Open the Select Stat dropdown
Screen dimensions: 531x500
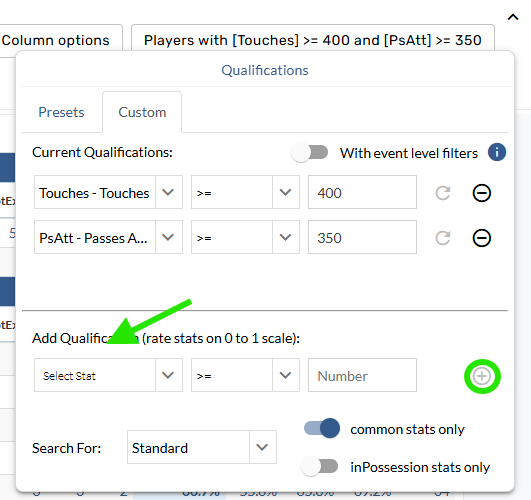(x=108, y=375)
